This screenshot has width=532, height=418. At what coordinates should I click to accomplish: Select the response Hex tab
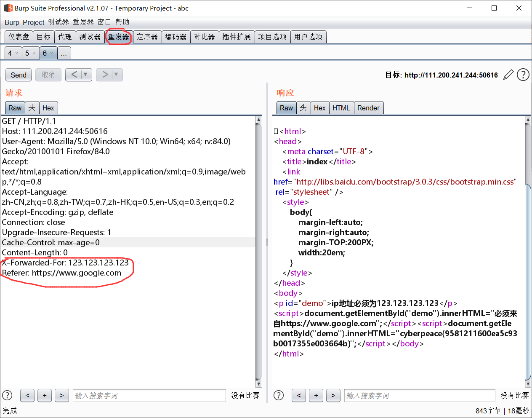[x=320, y=108]
